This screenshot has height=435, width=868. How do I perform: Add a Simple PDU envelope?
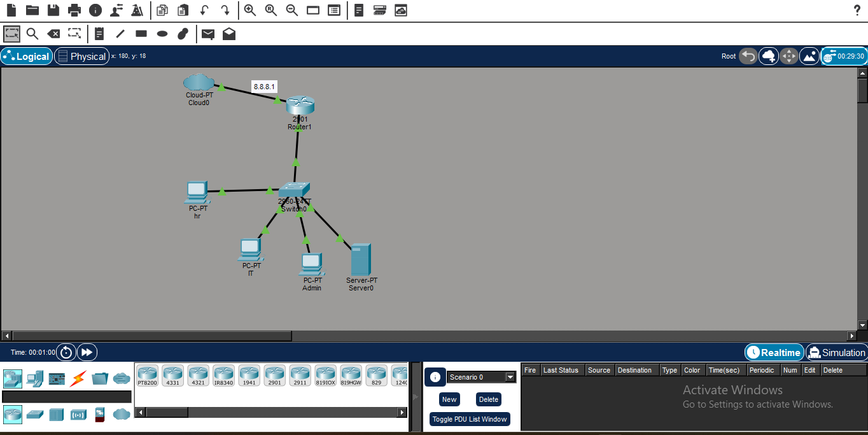208,34
